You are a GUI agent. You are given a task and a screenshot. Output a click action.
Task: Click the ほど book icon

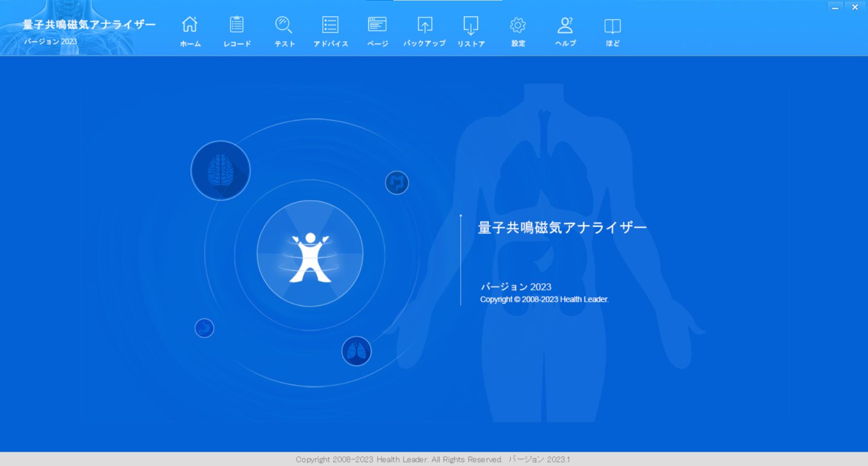[x=612, y=25]
